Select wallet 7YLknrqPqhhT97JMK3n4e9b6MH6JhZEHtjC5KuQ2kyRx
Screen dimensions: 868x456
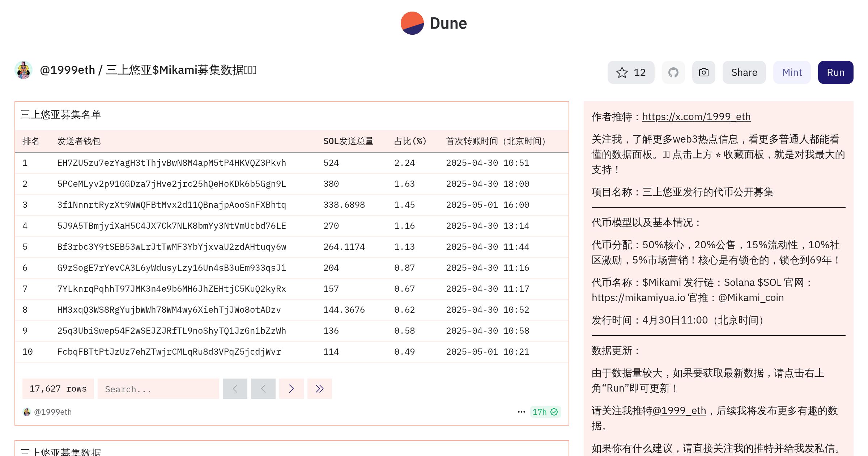171,289
